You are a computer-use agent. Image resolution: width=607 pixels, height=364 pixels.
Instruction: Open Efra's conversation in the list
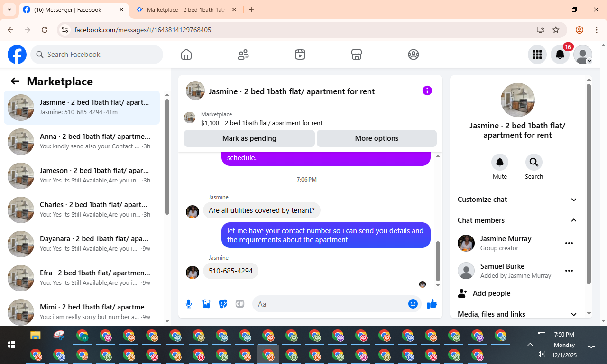pos(82,278)
